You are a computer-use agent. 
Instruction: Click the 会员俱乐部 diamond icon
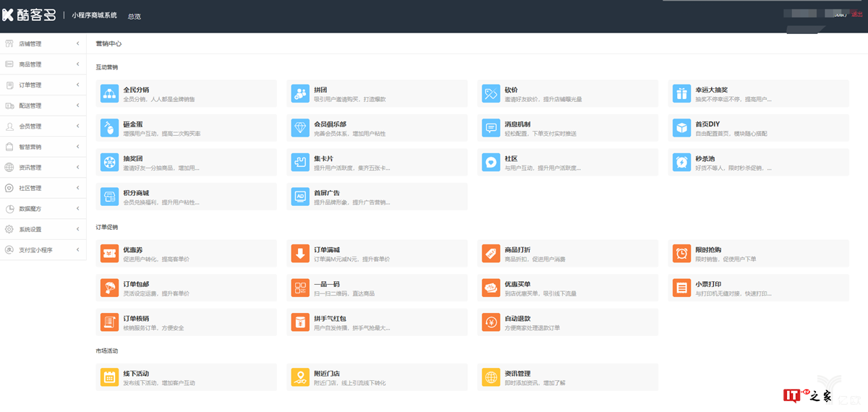click(x=299, y=127)
